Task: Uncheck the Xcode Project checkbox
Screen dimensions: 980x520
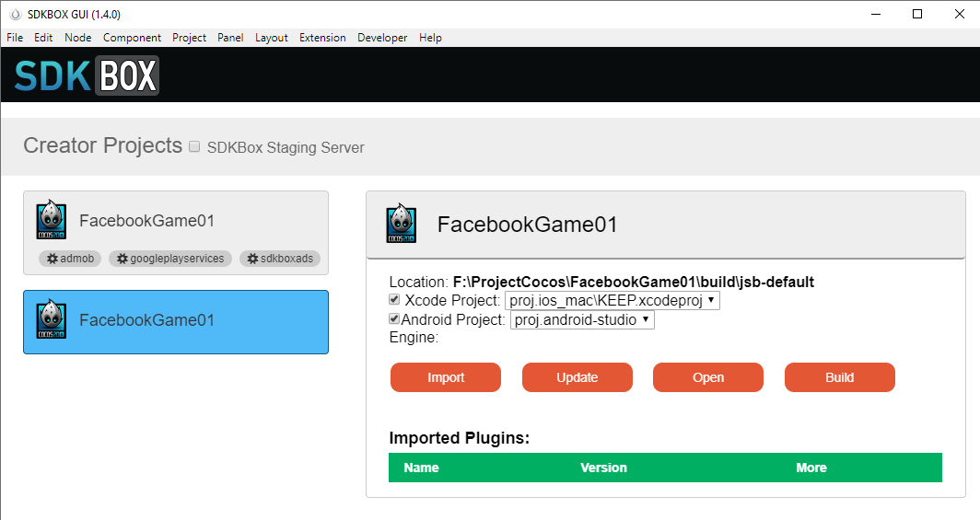Action: [395, 300]
